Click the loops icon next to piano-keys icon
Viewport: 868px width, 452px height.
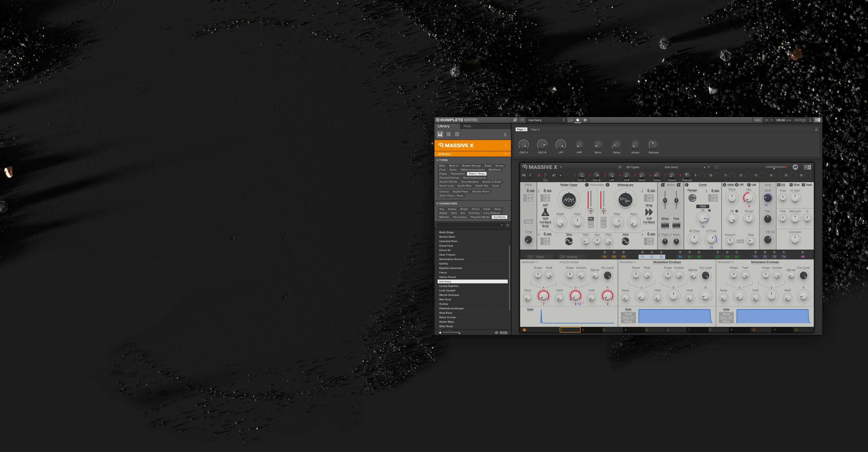point(448,134)
